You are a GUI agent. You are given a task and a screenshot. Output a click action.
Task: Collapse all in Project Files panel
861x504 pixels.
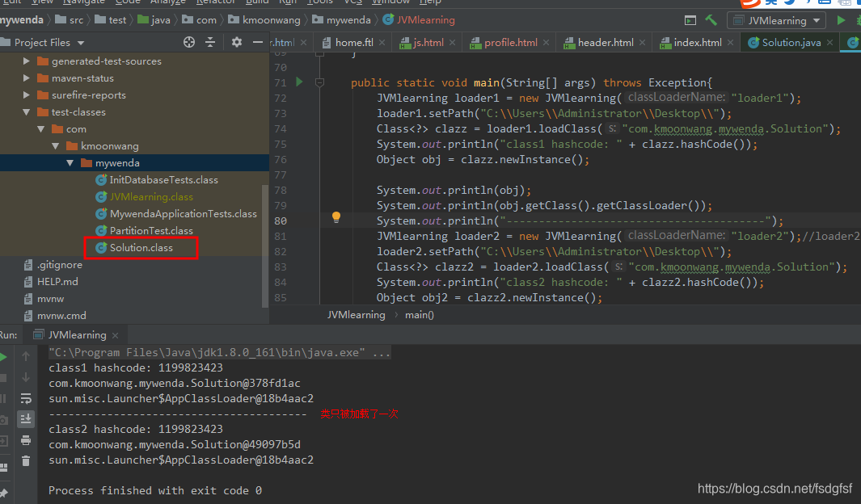point(210,42)
